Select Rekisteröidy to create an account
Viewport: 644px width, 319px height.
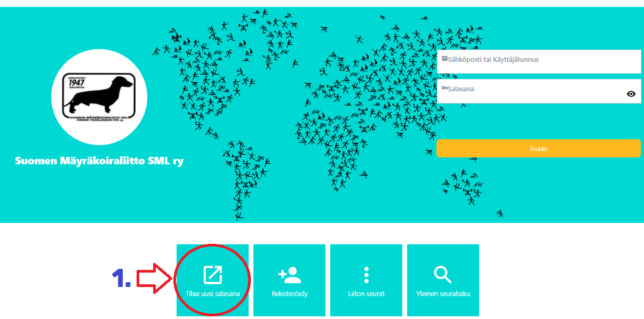[x=289, y=292]
